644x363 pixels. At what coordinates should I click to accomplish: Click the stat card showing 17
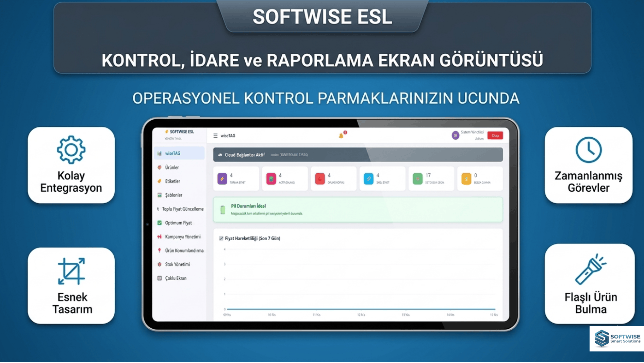point(431,178)
